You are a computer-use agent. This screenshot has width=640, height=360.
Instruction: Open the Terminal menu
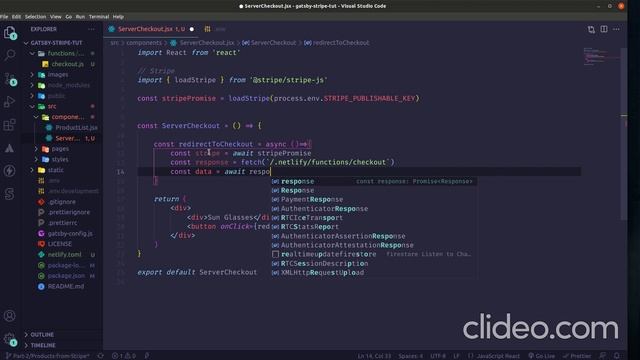pos(99,17)
